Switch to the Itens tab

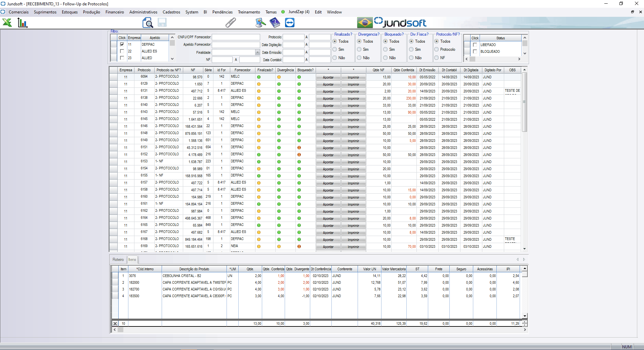132,260
